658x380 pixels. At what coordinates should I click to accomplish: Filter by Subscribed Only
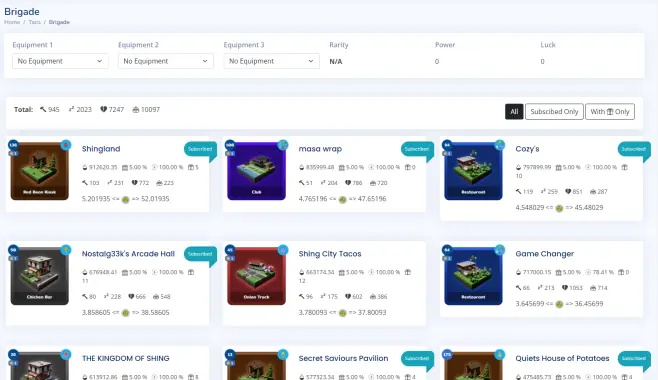(x=554, y=112)
